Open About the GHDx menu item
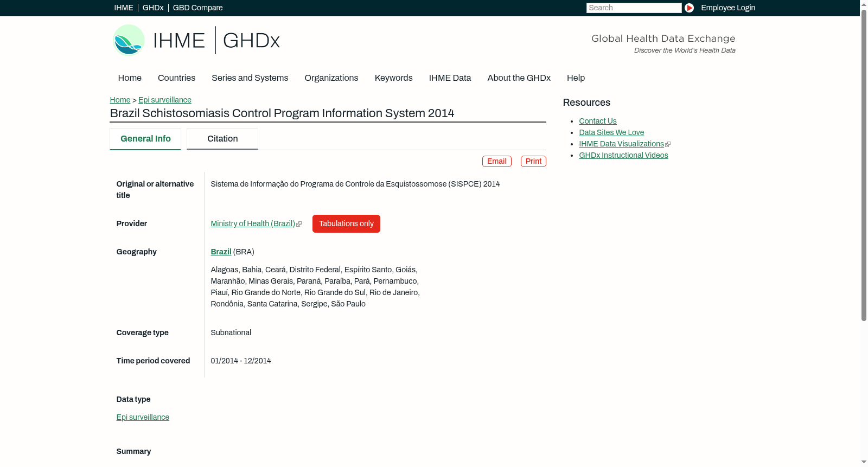Screen dimensions: 868x467 coord(519,78)
